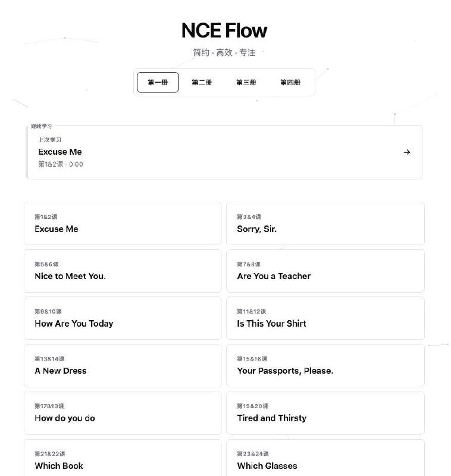Open the How do you do lesson

(x=123, y=413)
